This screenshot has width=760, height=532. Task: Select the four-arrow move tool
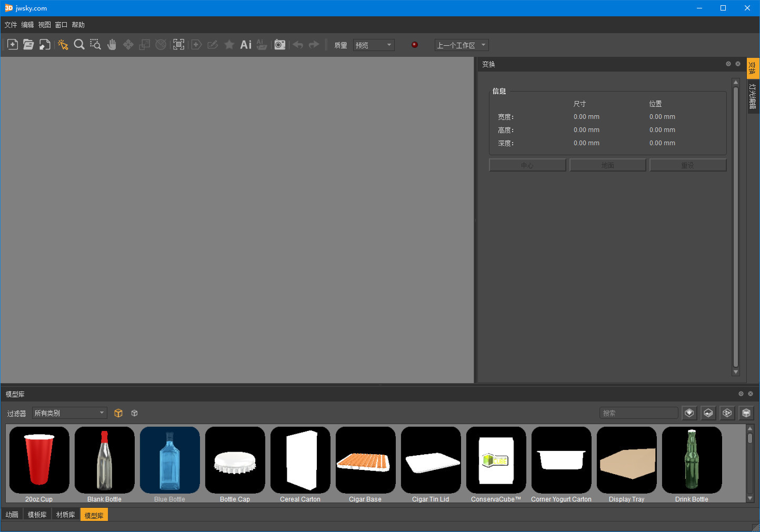pyautogui.click(x=128, y=45)
